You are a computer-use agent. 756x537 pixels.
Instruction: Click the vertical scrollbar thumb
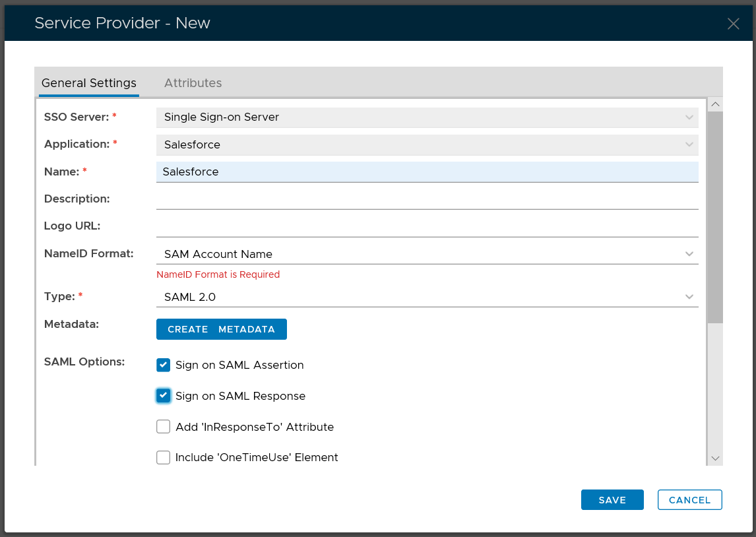tap(715, 216)
